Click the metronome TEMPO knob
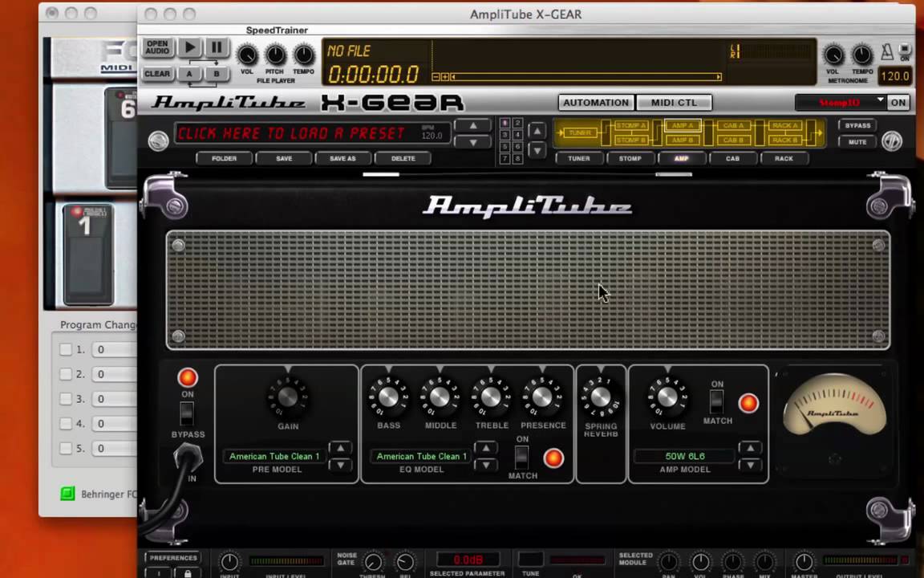The image size is (924, 578). click(x=861, y=55)
